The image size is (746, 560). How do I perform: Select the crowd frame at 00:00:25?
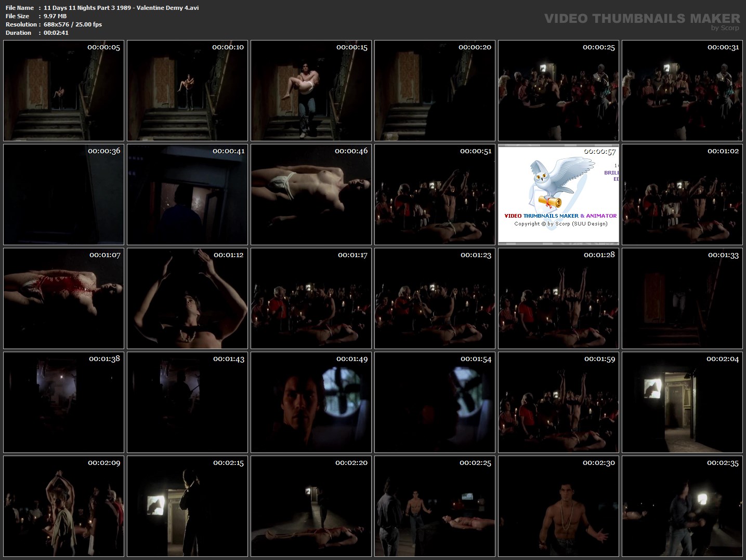click(558, 90)
